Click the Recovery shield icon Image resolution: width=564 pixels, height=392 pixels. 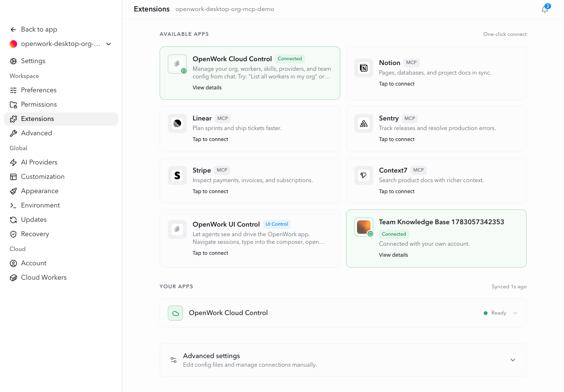13,234
